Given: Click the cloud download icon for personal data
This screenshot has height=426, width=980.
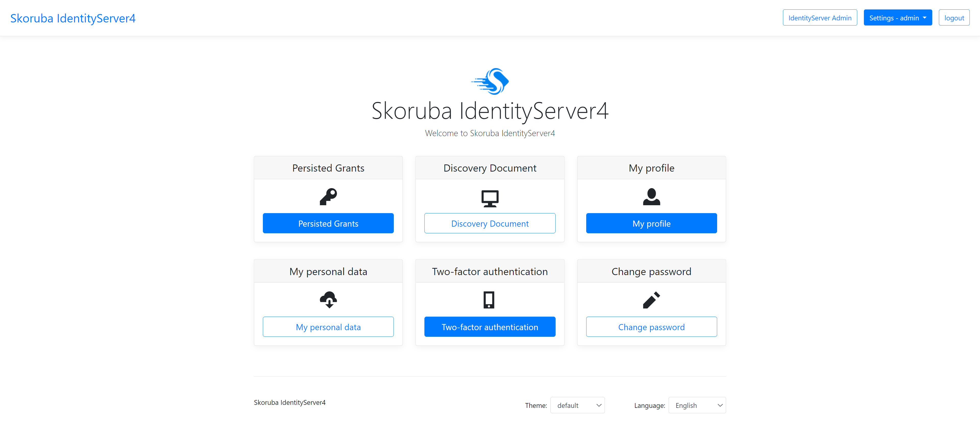Looking at the screenshot, I should 328,300.
